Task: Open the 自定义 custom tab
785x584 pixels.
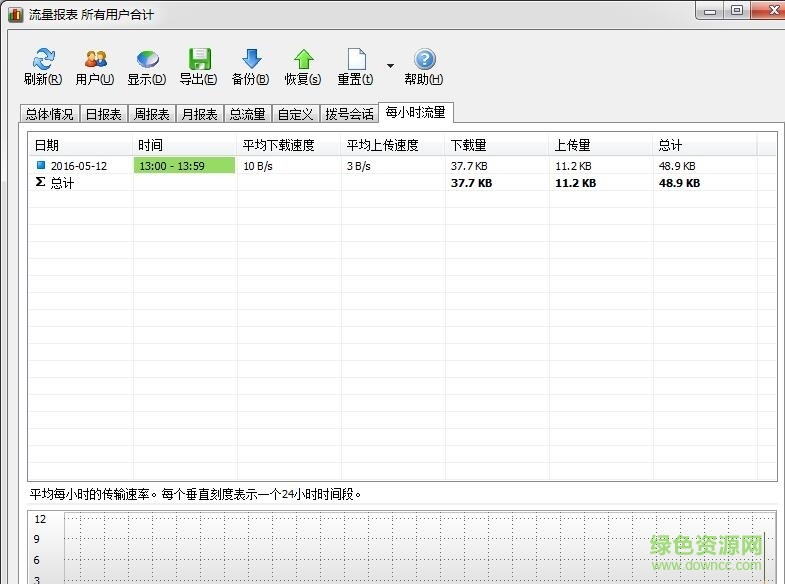Action: pos(295,114)
